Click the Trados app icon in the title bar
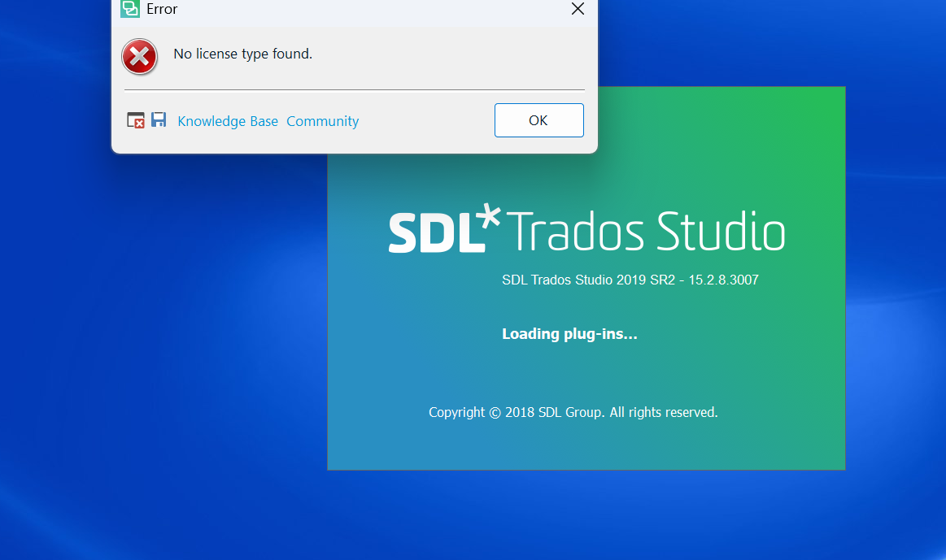The width and height of the screenshot is (946, 560). coord(129,10)
